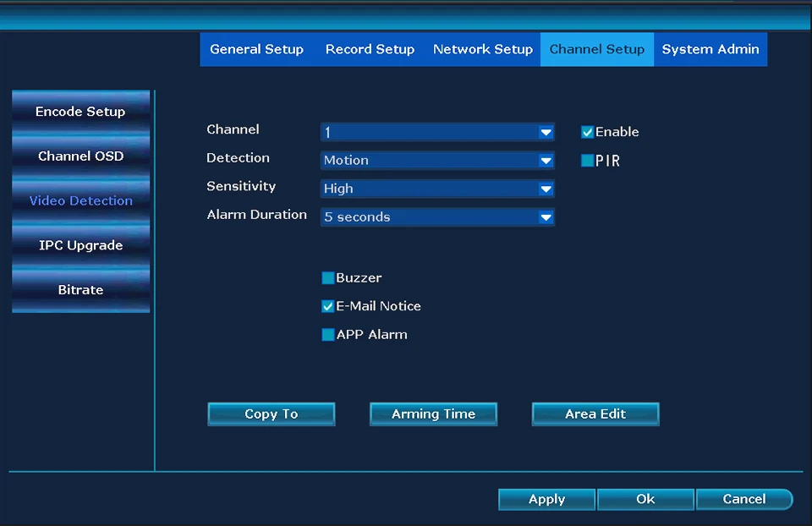Open IPC Upgrade sidebar section
This screenshot has width=812, height=526.
point(81,245)
